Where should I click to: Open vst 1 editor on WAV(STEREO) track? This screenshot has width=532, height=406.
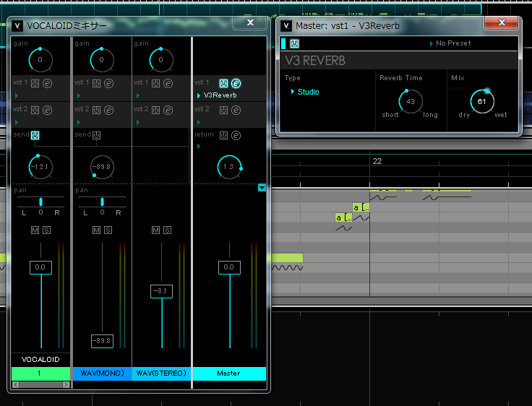(x=168, y=83)
